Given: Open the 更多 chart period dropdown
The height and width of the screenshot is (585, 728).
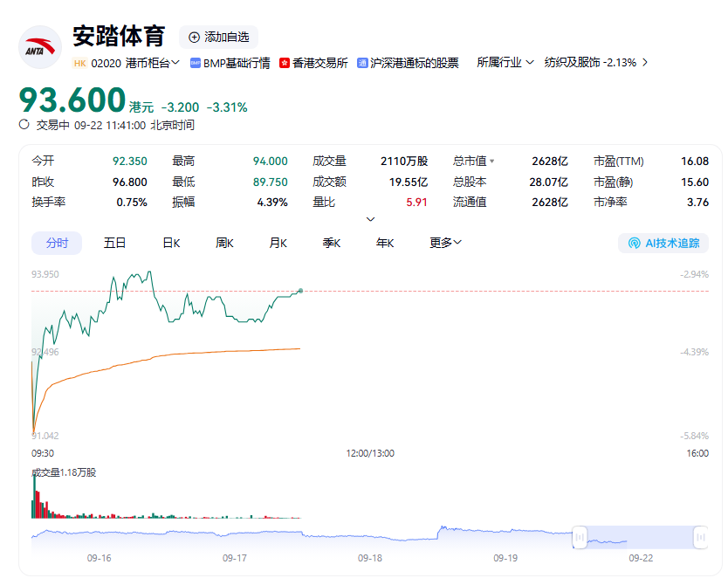Looking at the screenshot, I should (445, 243).
